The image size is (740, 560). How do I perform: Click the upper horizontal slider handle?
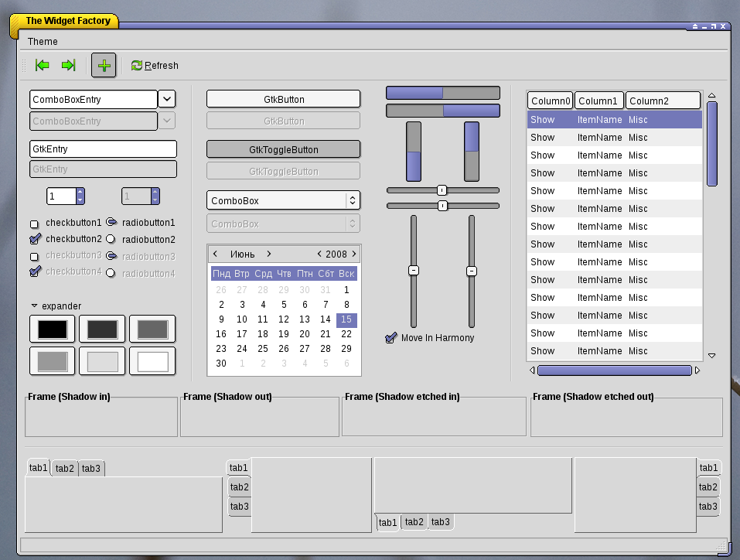pos(442,190)
